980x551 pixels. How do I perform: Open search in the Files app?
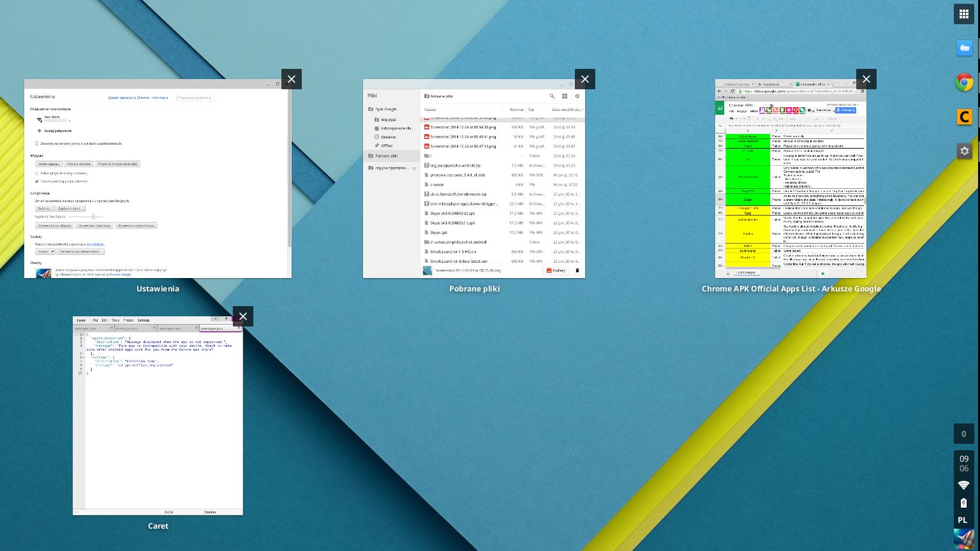point(553,96)
